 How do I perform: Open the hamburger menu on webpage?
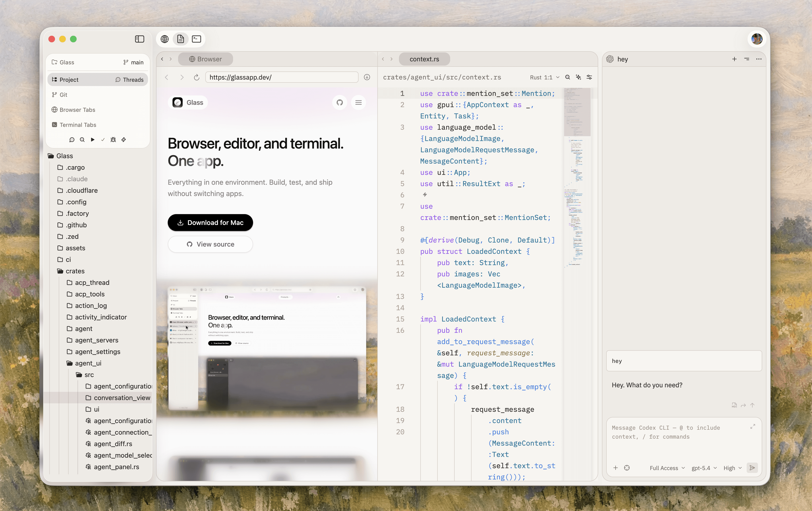[x=359, y=102]
